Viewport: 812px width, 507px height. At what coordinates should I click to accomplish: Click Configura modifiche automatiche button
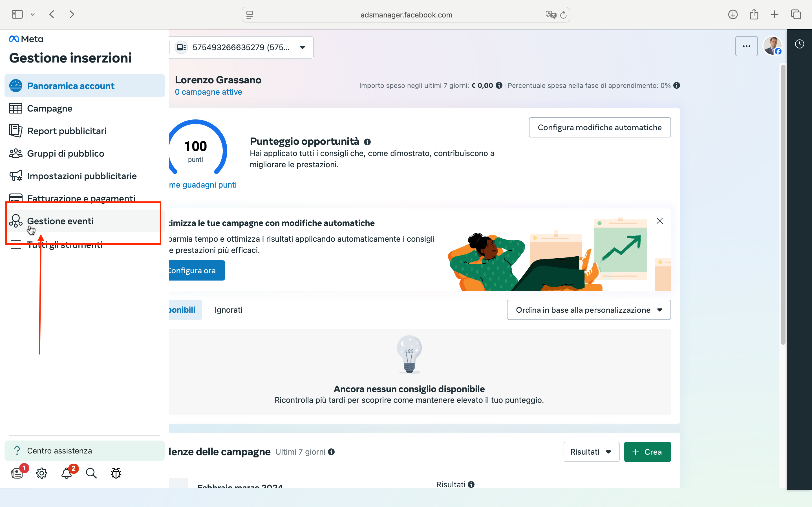(x=599, y=127)
